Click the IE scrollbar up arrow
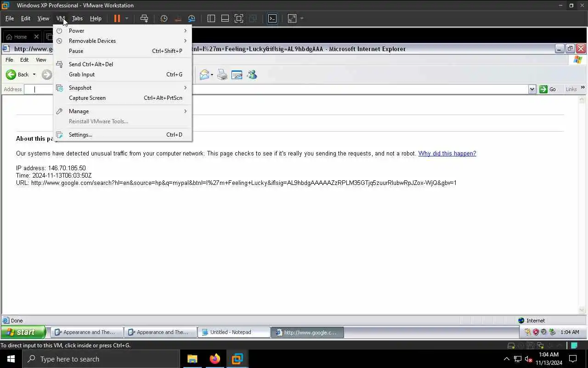588x368 pixels. (x=582, y=99)
